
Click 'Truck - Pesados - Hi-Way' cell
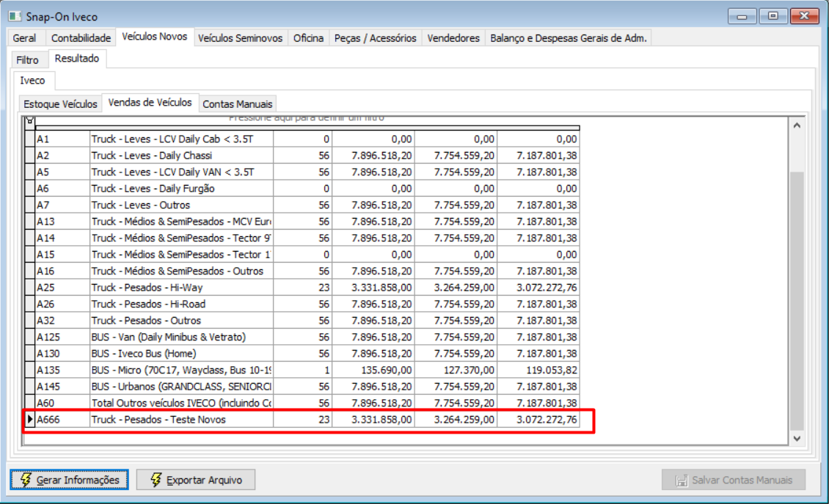181,287
